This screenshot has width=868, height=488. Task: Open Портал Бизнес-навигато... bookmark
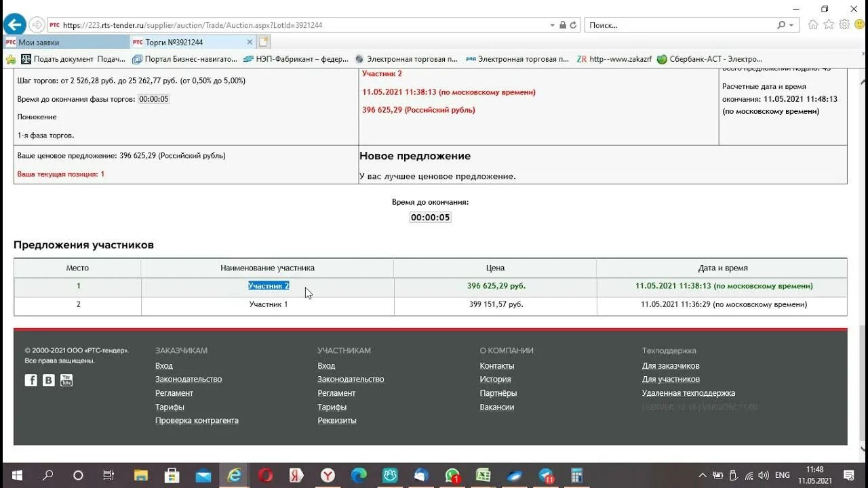pyautogui.click(x=184, y=59)
